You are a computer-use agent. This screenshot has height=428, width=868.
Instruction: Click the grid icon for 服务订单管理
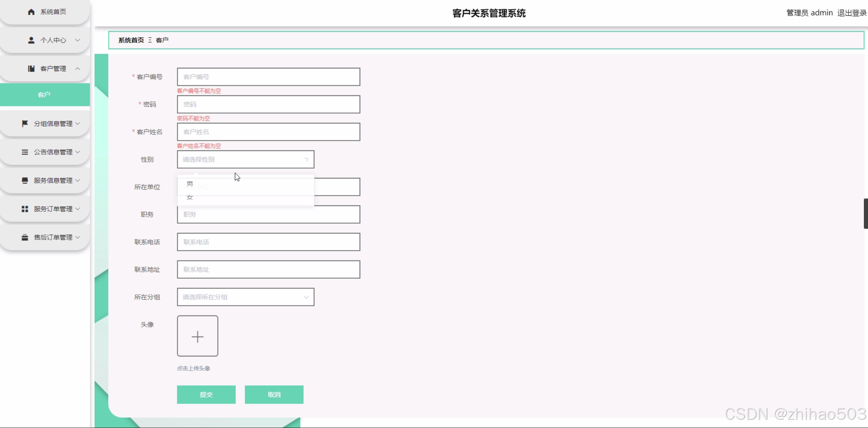pos(25,209)
